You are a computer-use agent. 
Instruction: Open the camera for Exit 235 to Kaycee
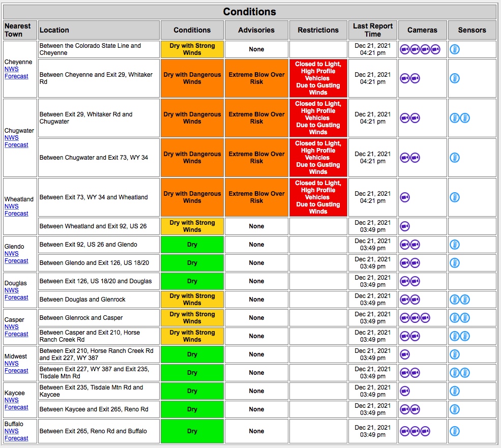tap(405, 391)
